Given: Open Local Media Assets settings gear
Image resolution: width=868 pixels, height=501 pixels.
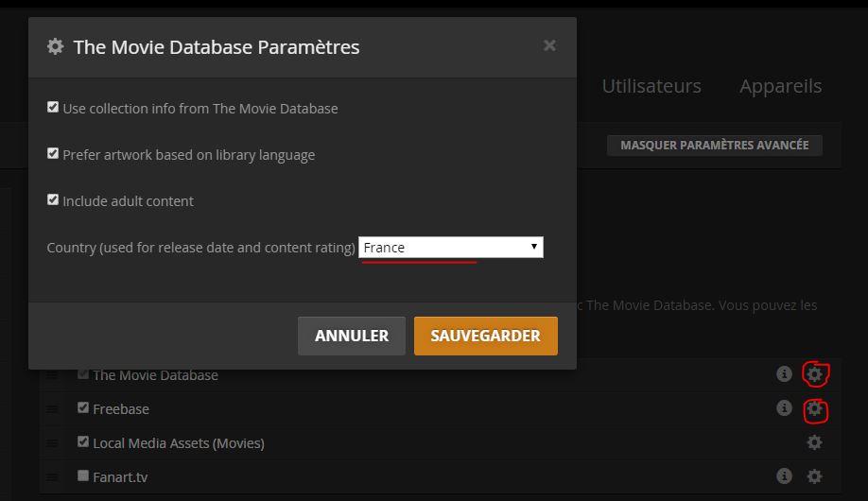Looking at the screenshot, I should (x=814, y=442).
